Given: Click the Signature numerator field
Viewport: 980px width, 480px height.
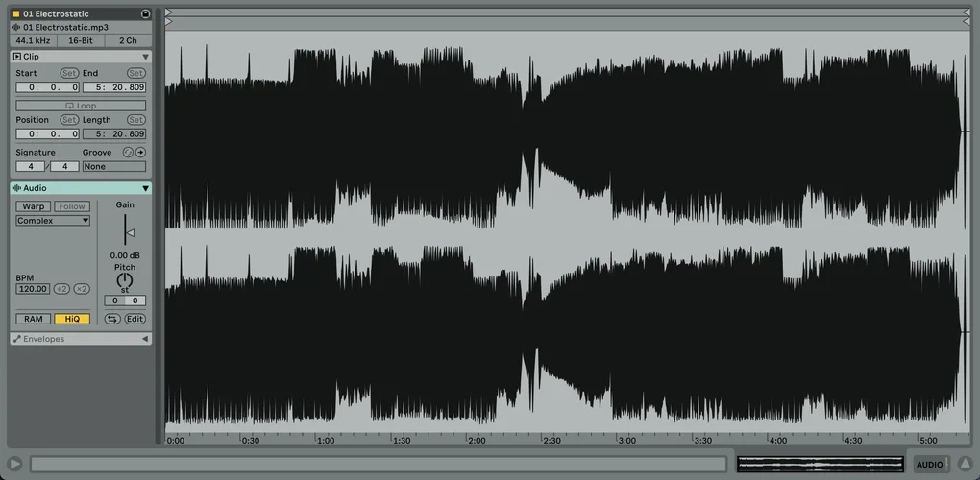Looking at the screenshot, I should 30,167.
